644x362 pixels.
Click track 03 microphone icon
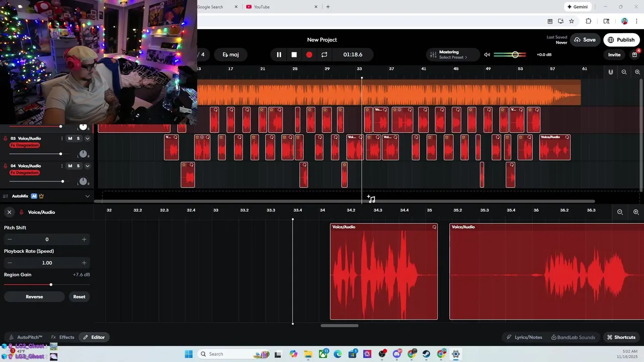[x=6, y=138]
